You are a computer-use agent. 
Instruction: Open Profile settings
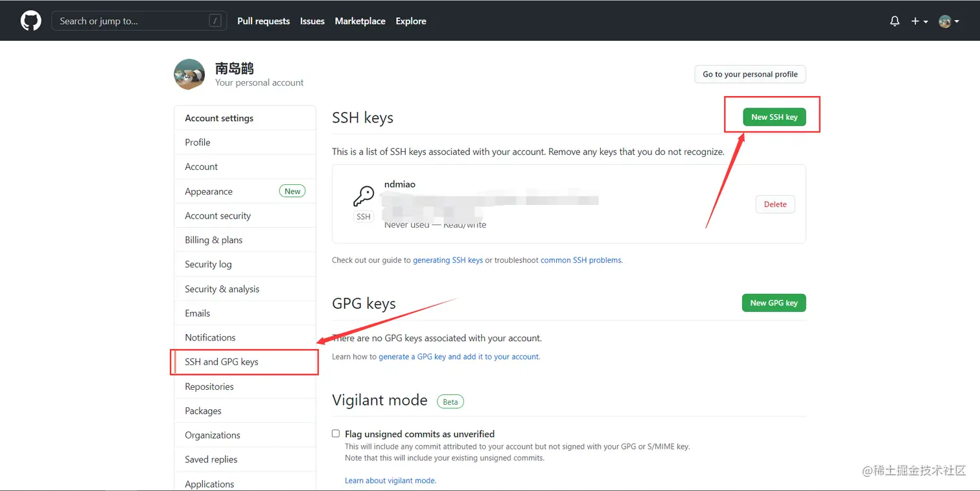coord(245,142)
